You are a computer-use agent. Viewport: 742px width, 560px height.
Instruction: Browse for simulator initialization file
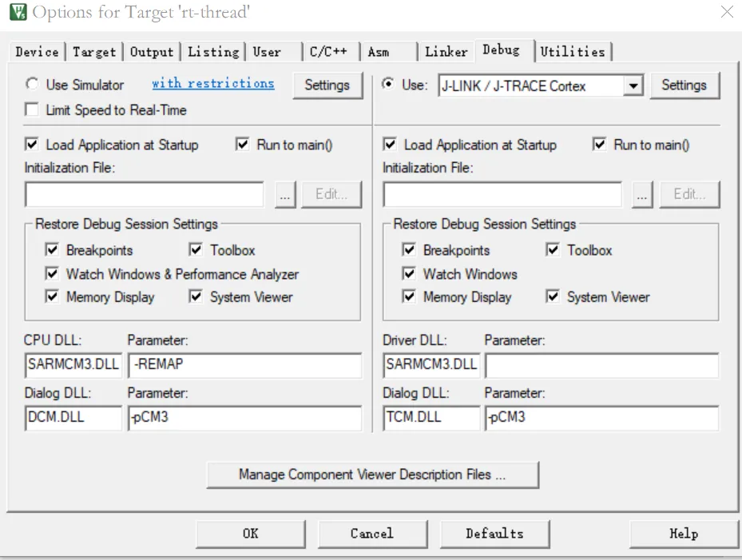tap(285, 195)
